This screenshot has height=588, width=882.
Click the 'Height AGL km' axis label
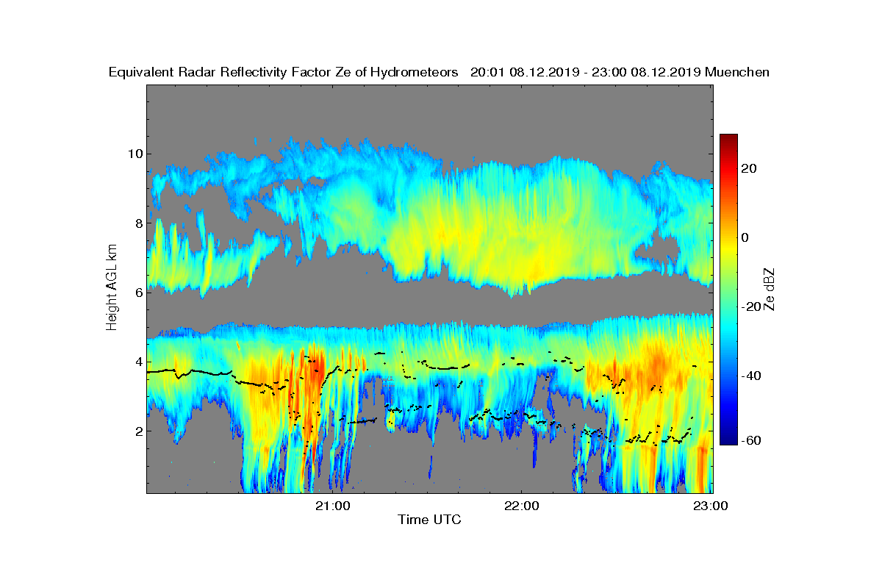click(112, 288)
